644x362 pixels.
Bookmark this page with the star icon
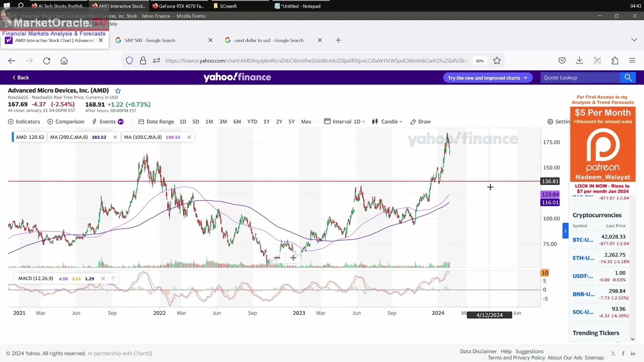pyautogui.click(x=497, y=61)
